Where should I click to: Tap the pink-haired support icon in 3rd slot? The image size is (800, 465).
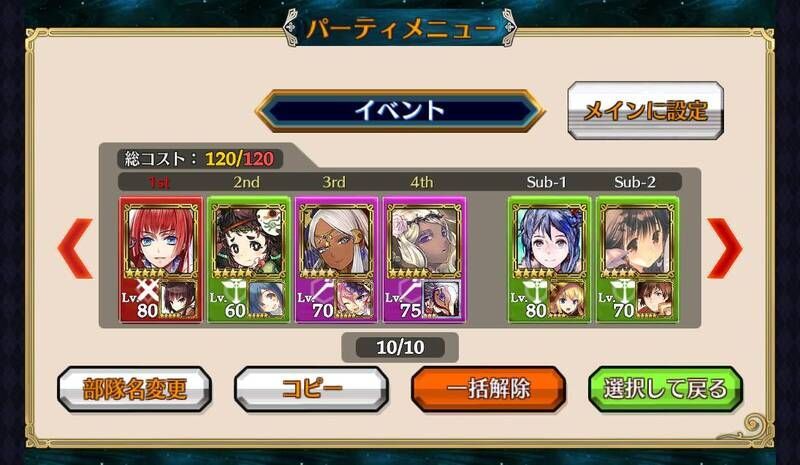pyautogui.click(x=354, y=300)
